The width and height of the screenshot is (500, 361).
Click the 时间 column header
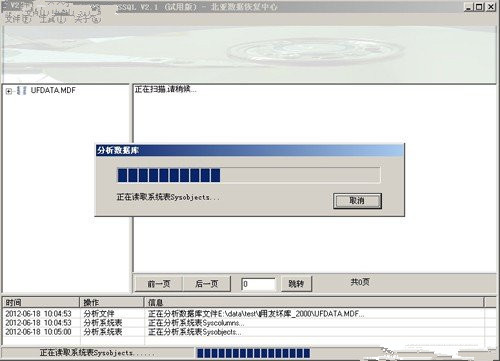pyautogui.click(x=41, y=302)
